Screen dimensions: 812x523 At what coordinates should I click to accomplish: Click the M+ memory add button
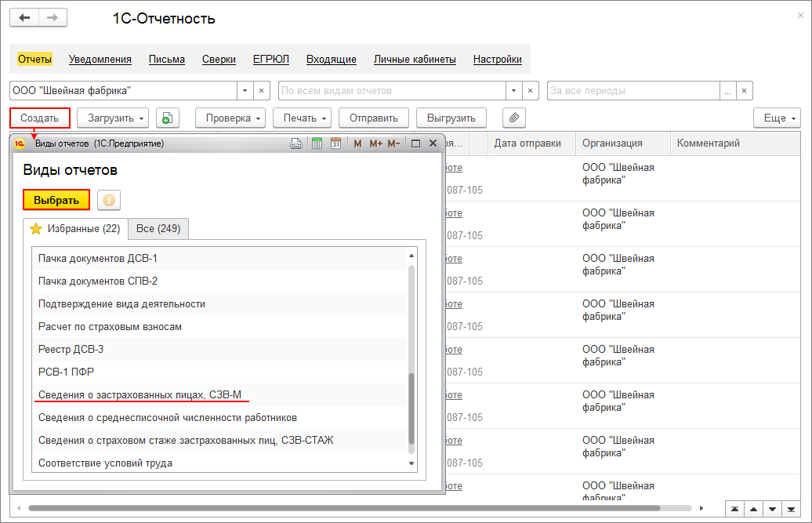tap(376, 143)
